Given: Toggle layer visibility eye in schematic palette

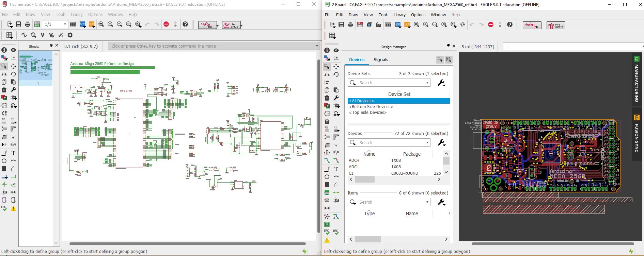Looking at the screenshot, I should [13, 50].
